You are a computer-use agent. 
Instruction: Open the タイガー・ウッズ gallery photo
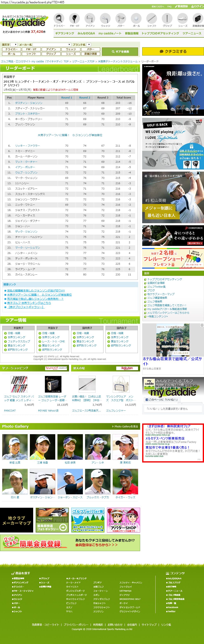(x=125, y=482)
